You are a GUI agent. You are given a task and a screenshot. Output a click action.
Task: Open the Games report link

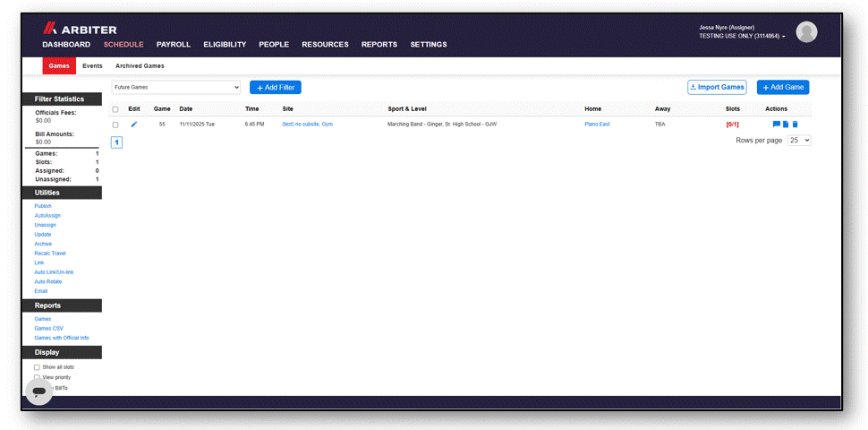pyautogui.click(x=43, y=319)
